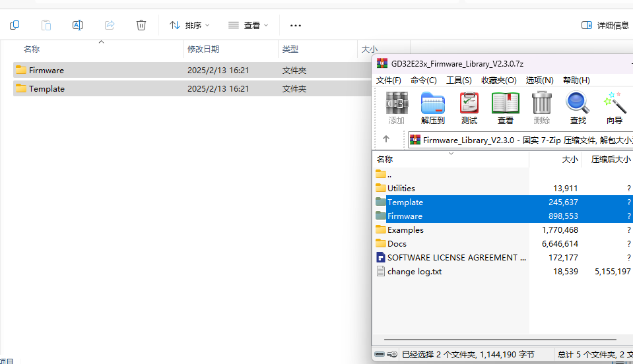
Task: Click size value 6,646,614 for Docs
Action: (560, 244)
